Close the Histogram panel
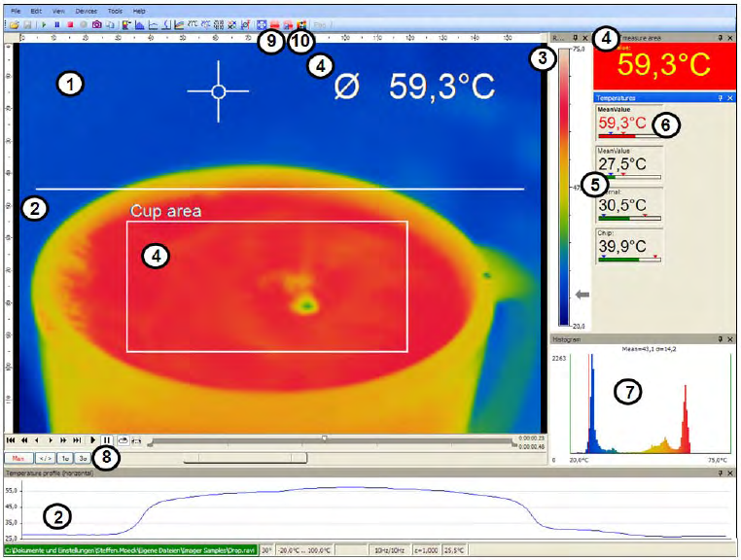Image resolution: width=741 pixels, height=560 pixels. [729, 339]
